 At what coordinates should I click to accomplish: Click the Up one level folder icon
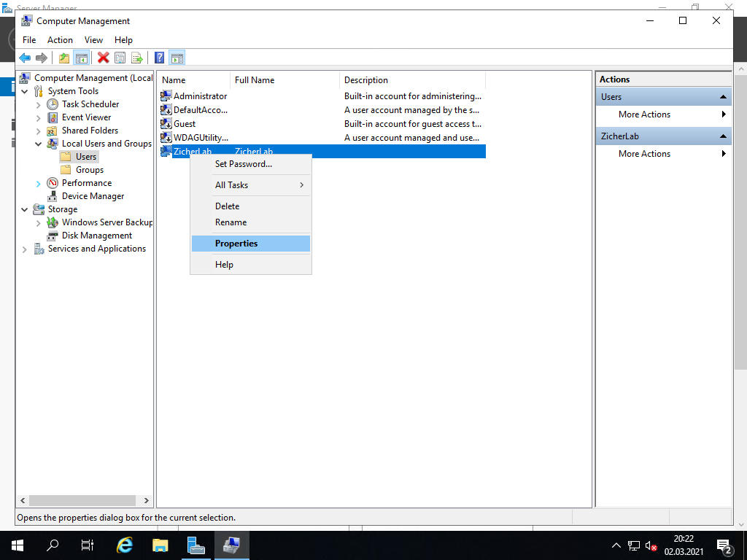(64, 58)
